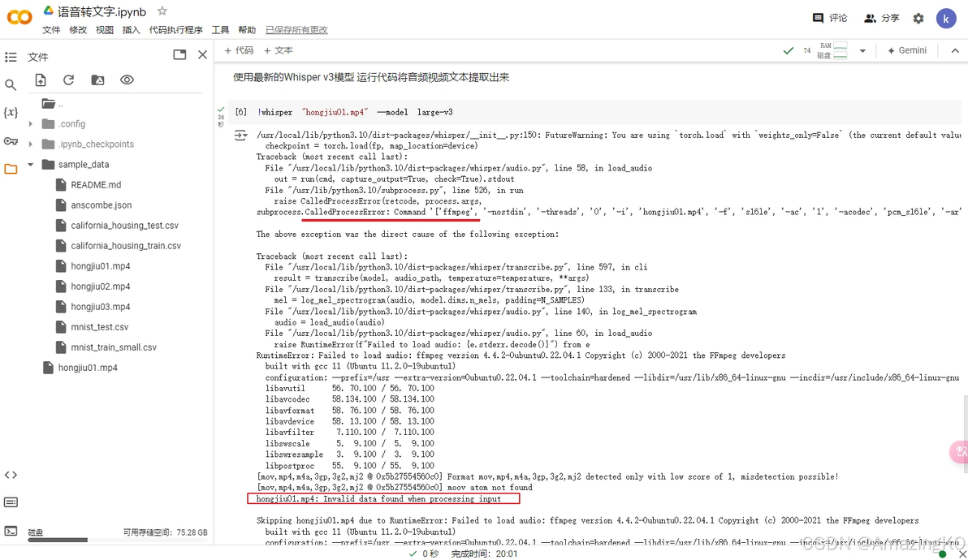Open the variables {x} panel icon
This screenshot has width=968, height=560.
[x=11, y=112]
